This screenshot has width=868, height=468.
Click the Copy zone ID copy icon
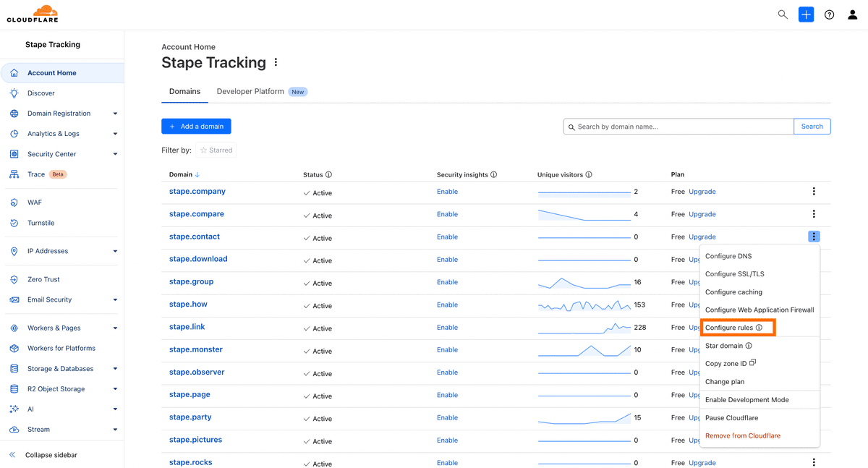tap(753, 363)
